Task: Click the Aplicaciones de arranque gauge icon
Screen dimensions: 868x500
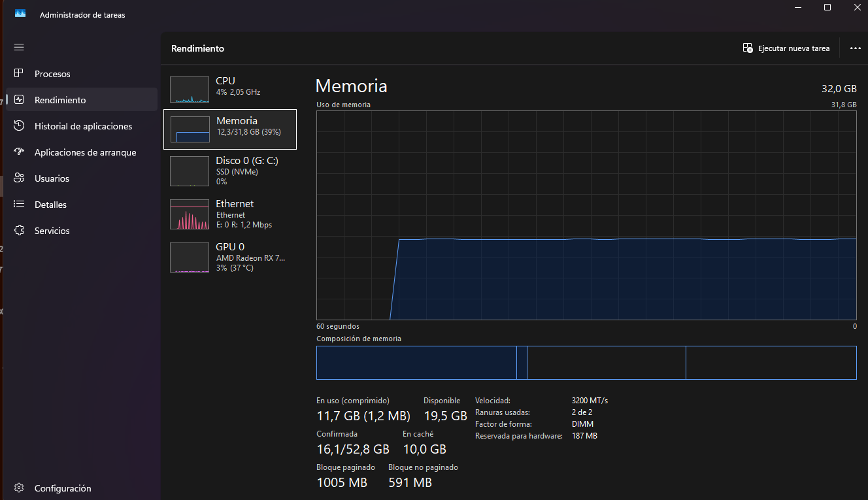Action: (x=19, y=152)
